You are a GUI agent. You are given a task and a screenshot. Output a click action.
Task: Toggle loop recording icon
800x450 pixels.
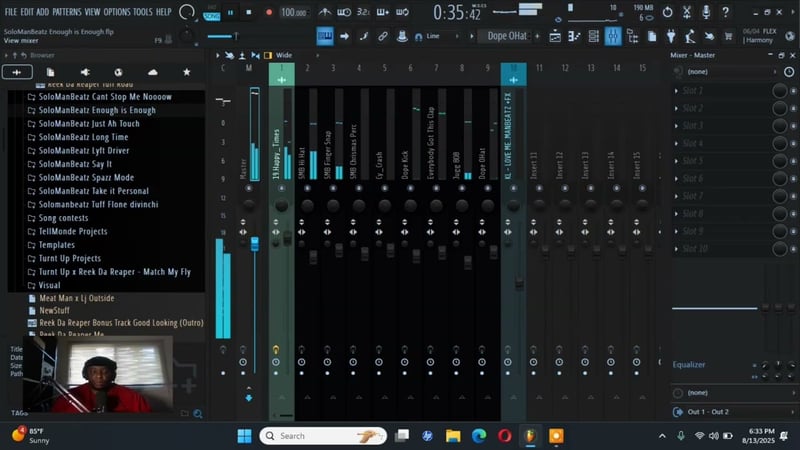click(402, 12)
